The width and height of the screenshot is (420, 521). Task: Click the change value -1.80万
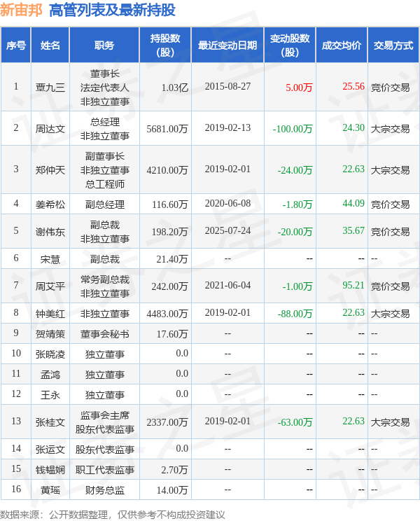[297, 204]
